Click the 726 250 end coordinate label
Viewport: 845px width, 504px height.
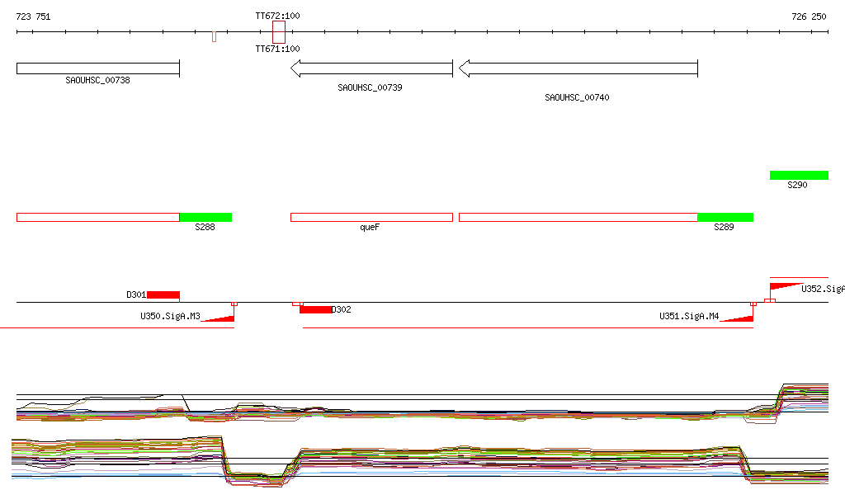pos(808,16)
